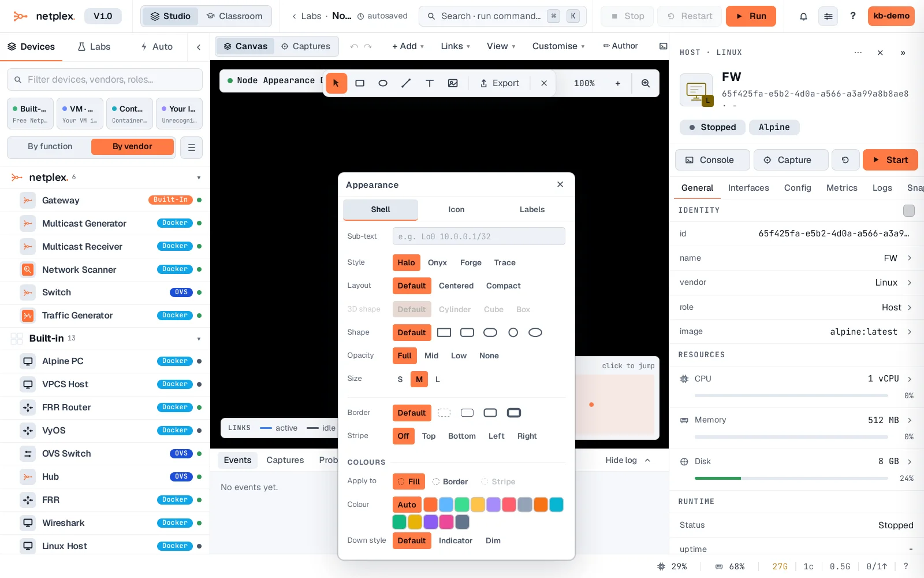
Task: Select the text annotation tool
Action: tap(430, 83)
